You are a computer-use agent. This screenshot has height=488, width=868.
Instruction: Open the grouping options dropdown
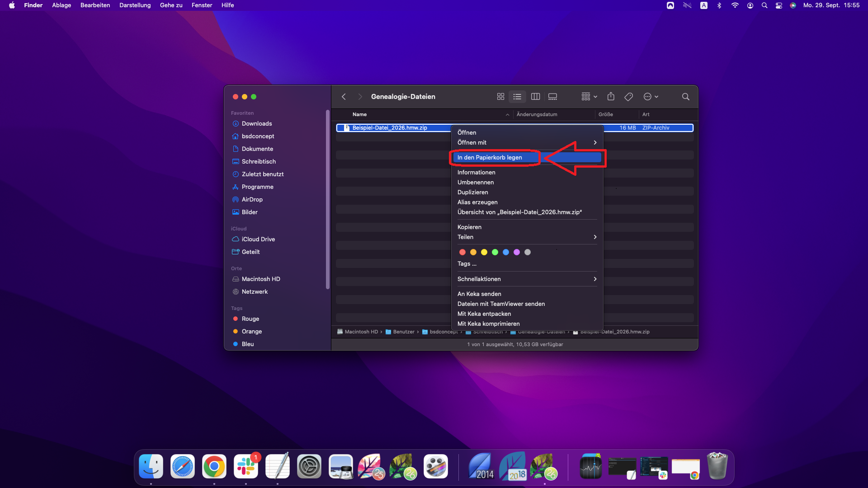[589, 97]
